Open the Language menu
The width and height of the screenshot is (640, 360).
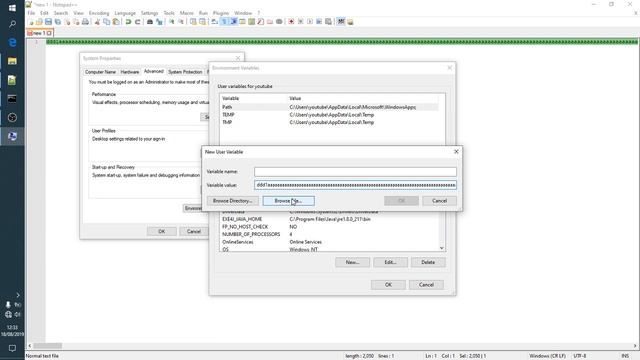click(x=125, y=13)
